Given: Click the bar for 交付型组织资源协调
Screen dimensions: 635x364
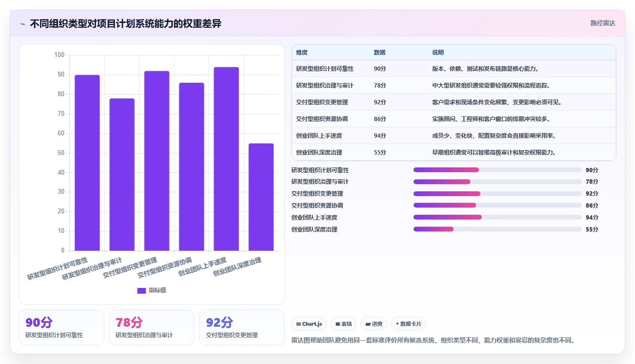Looking at the screenshot, I should [191, 167].
